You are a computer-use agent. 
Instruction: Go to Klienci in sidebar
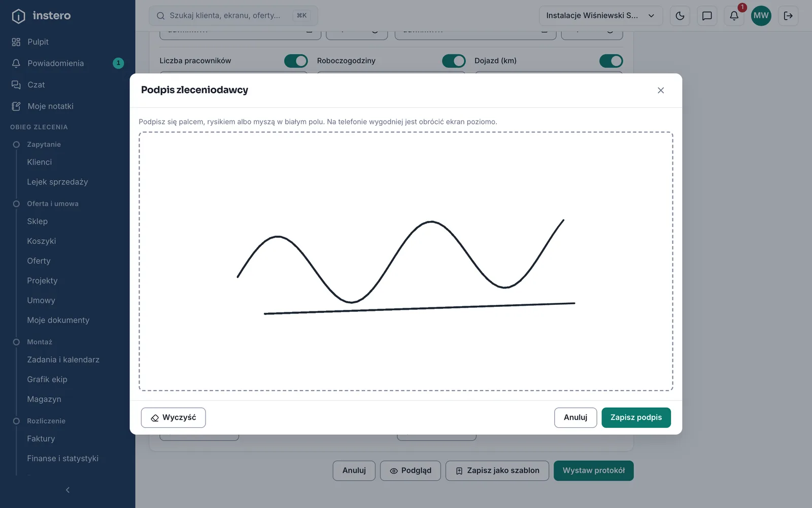coord(40,162)
